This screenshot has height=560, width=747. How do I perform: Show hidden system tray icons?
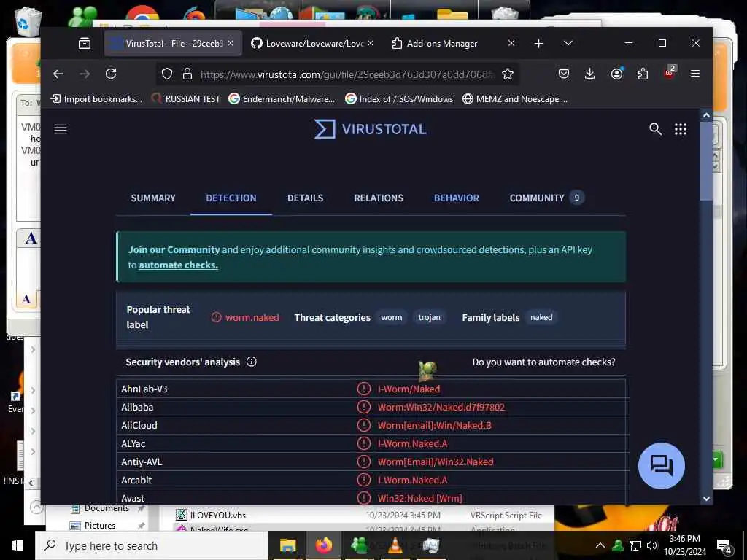click(x=600, y=545)
